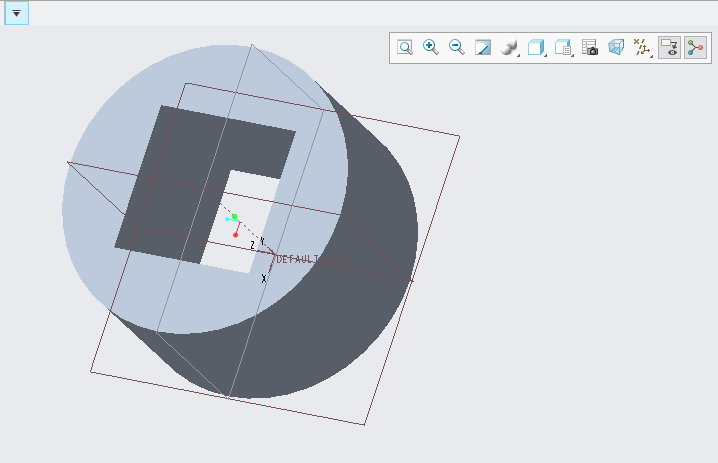The width and height of the screenshot is (718, 463).
Task: Toggle Perspective View cube icon
Action: (616, 47)
